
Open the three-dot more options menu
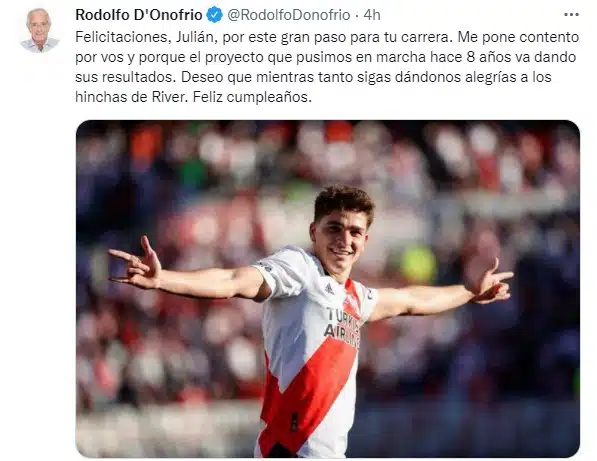(x=571, y=15)
